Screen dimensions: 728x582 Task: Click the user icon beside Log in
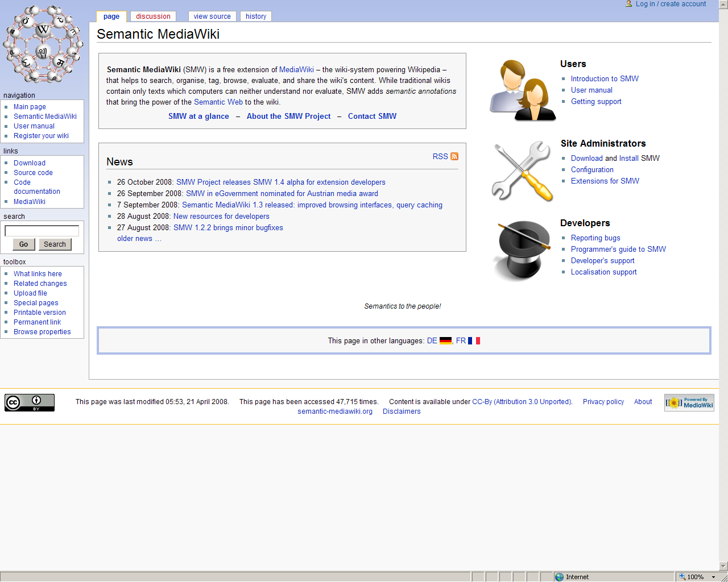(629, 4)
